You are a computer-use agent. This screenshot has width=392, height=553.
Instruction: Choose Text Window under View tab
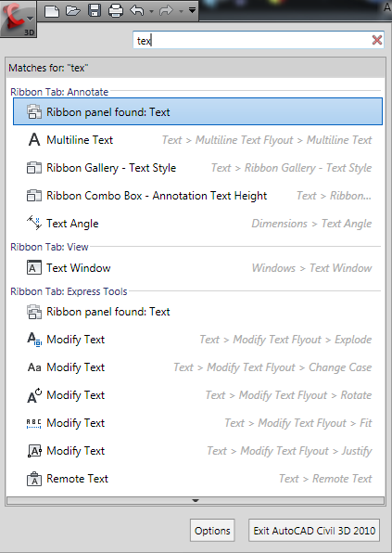[x=197, y=267]
